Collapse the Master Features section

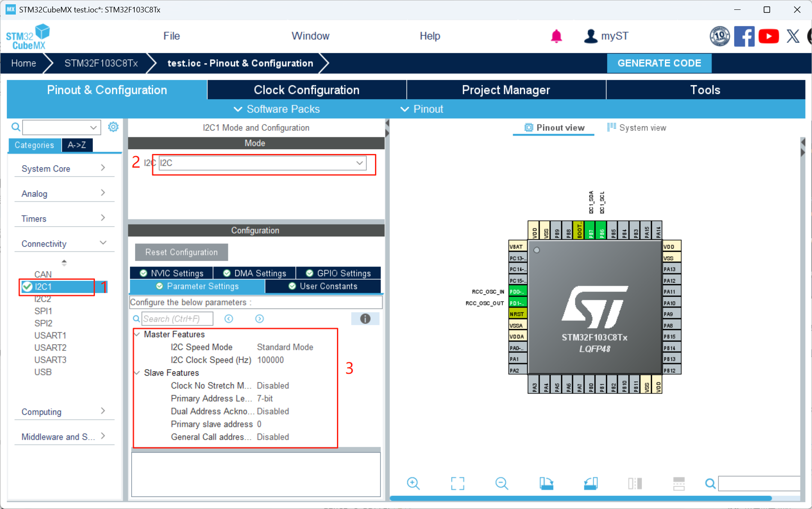pyautogui.click(x=138, y=334)
